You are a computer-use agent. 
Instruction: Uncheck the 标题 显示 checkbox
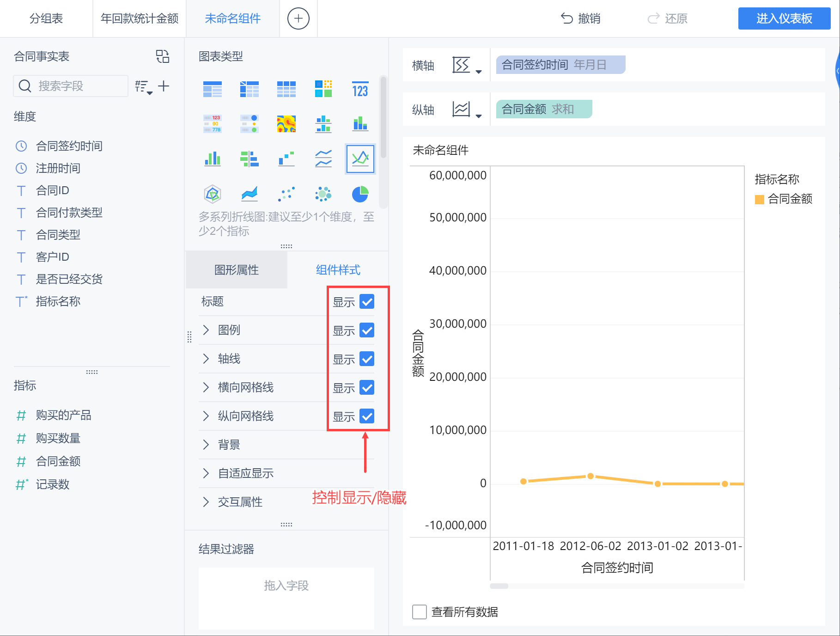[x=367, y=301]
